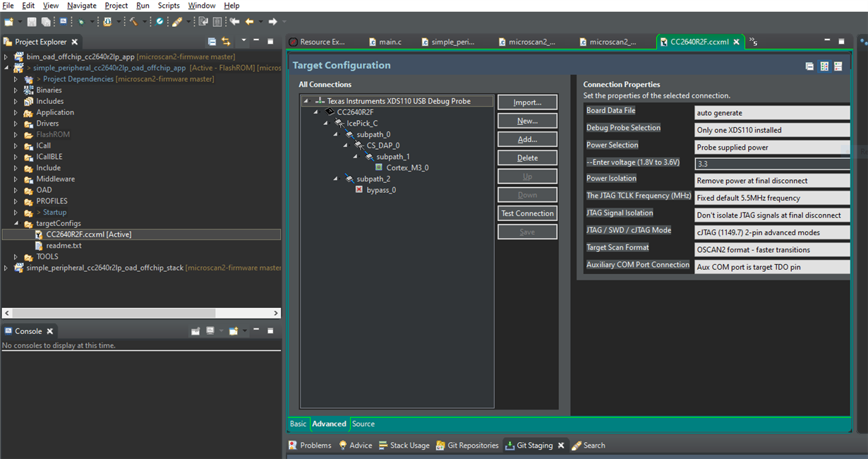Open the hidden editor tabs overflow list
Screen dimensions: 868x459
tap(754, 42)
